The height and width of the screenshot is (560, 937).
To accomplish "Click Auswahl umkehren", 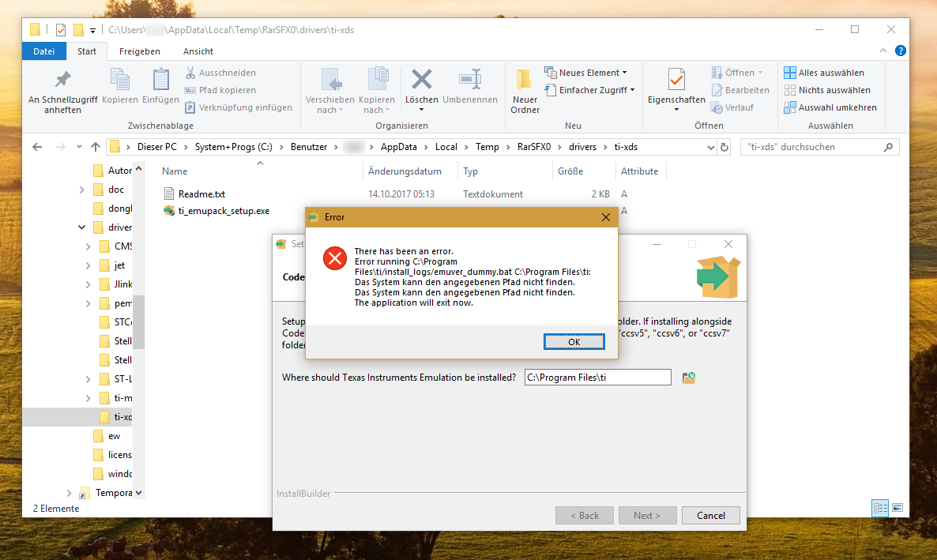I will coord(830,107).
